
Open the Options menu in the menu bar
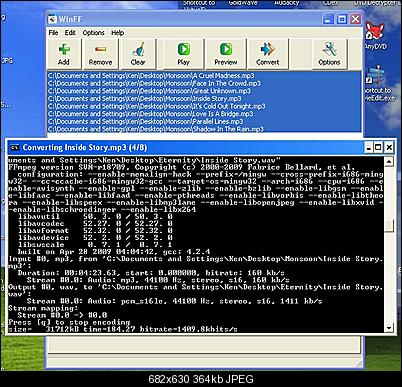[x=94, y=33]
